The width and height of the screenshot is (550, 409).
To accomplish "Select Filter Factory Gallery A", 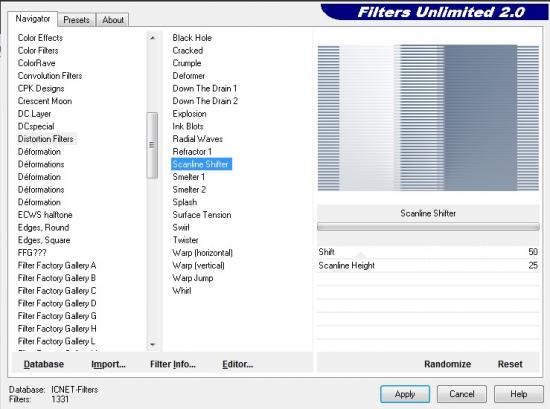I will (x=57, y=266).
